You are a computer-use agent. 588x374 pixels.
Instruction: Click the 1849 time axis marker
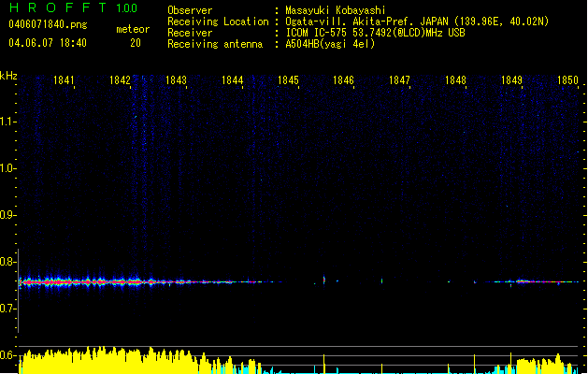[511, 80]
